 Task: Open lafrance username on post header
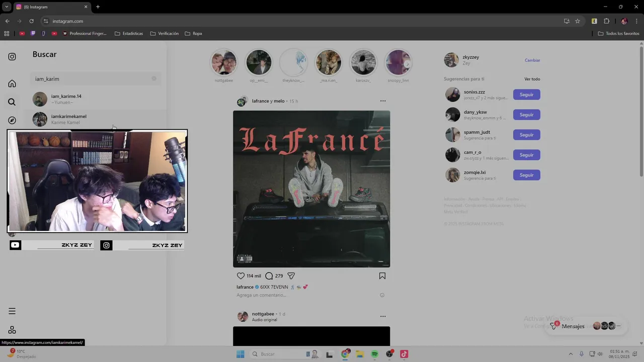tap(260, 101)
